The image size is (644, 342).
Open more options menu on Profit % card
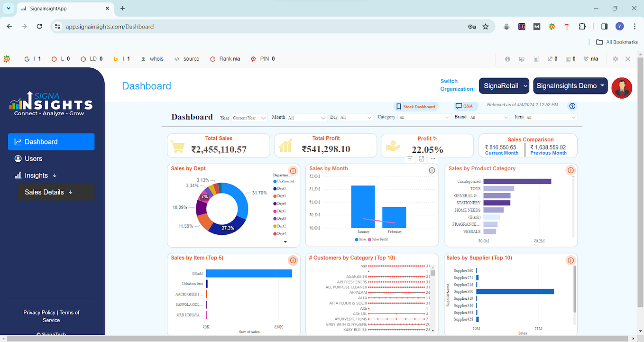pos(432,158)
